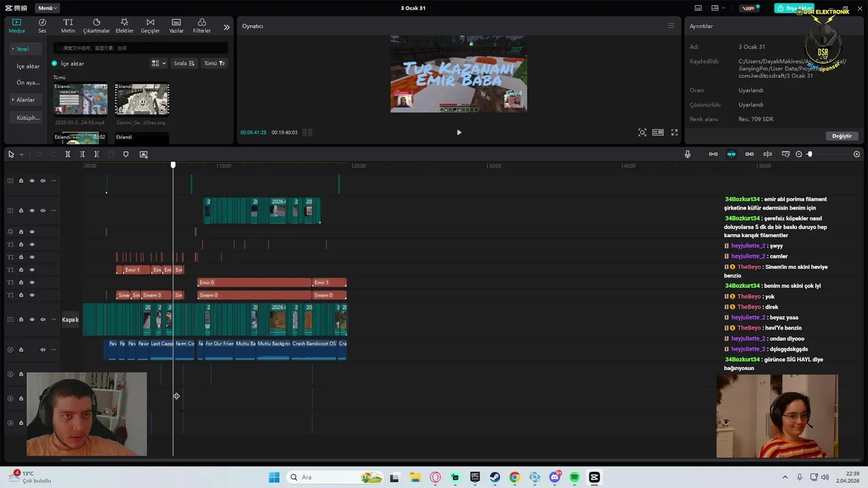Open the Çıkartmalar tab
This screenshot has width=868, height=488.
[96, 26]
